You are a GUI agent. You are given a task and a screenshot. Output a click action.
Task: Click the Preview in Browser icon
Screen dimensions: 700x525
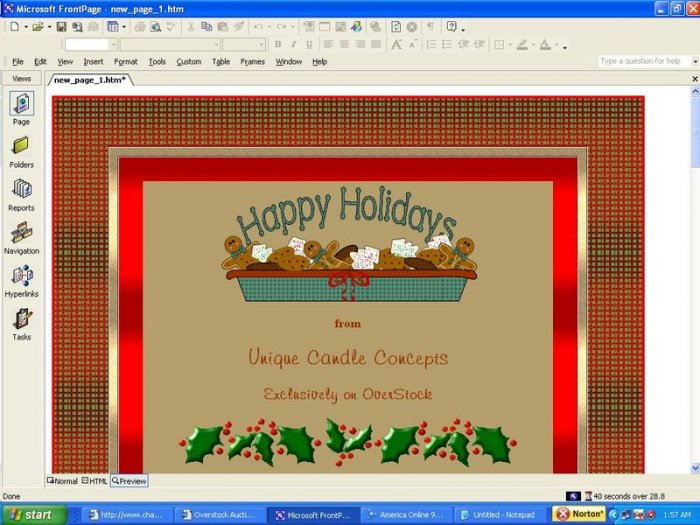[x=155, y=27]
